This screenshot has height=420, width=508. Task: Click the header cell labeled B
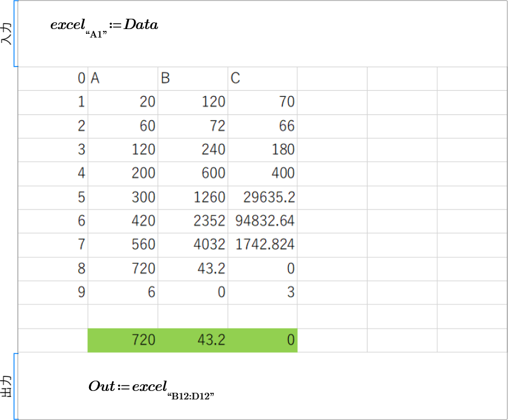pos(193,79)
